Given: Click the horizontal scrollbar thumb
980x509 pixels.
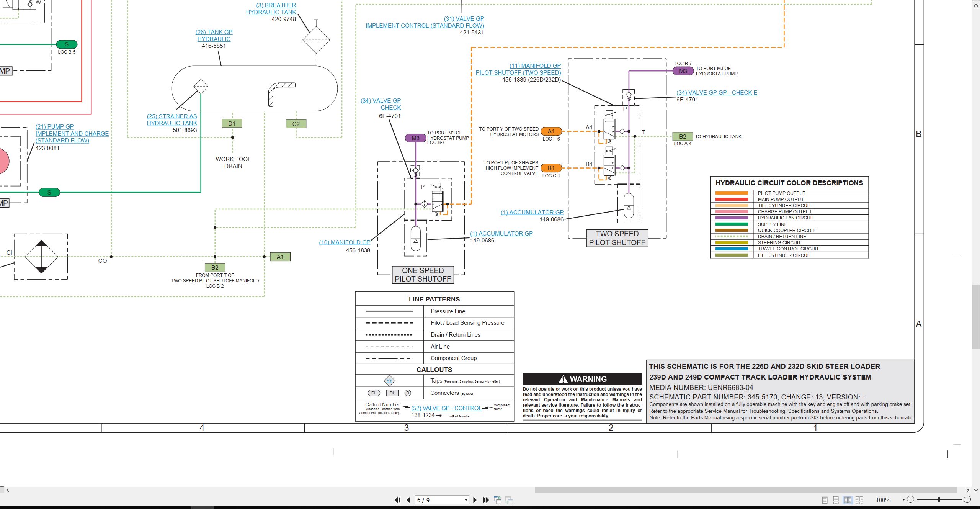Looking at the screenshot, I should pyautogui.click(x=746, y=490).
